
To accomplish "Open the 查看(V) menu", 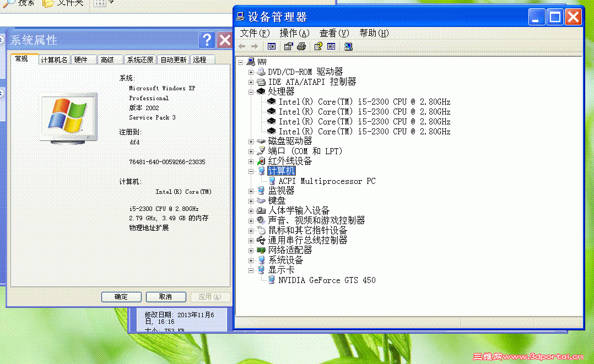I will click(334, 34).
